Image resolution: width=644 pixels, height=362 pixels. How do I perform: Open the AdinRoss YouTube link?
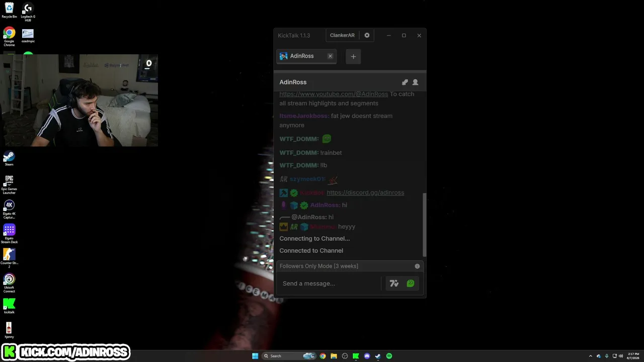(334, 94)
